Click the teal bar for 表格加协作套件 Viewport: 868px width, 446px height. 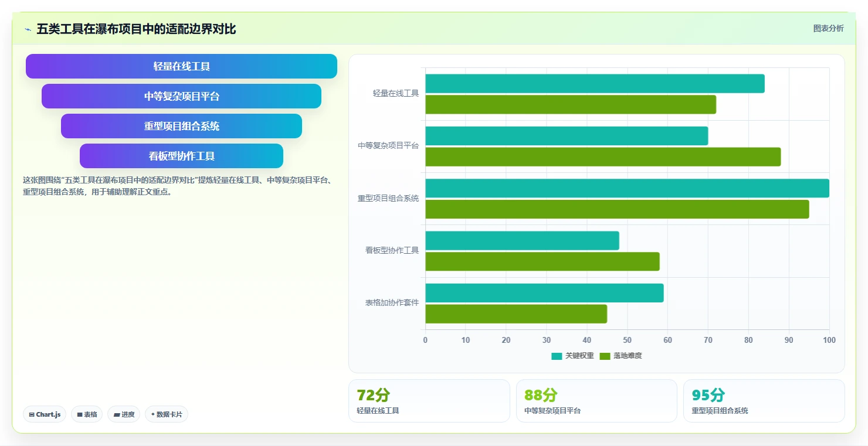pos(544,293)
